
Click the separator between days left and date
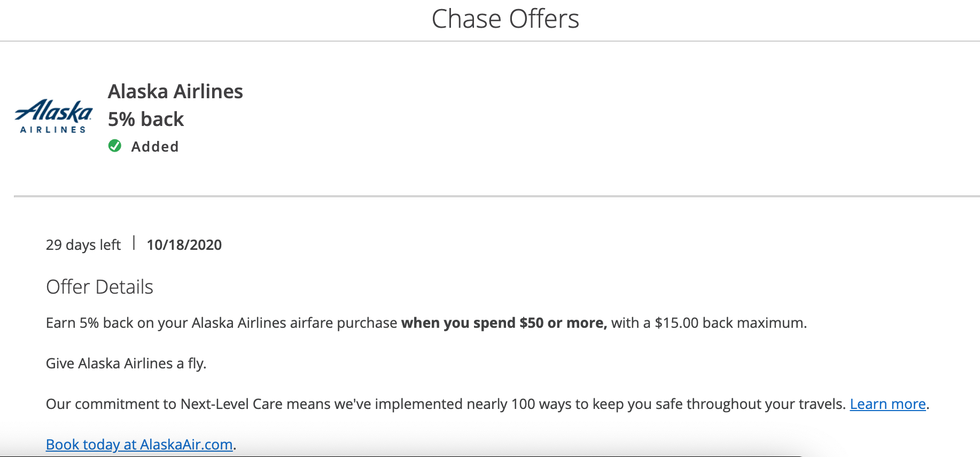134,243
